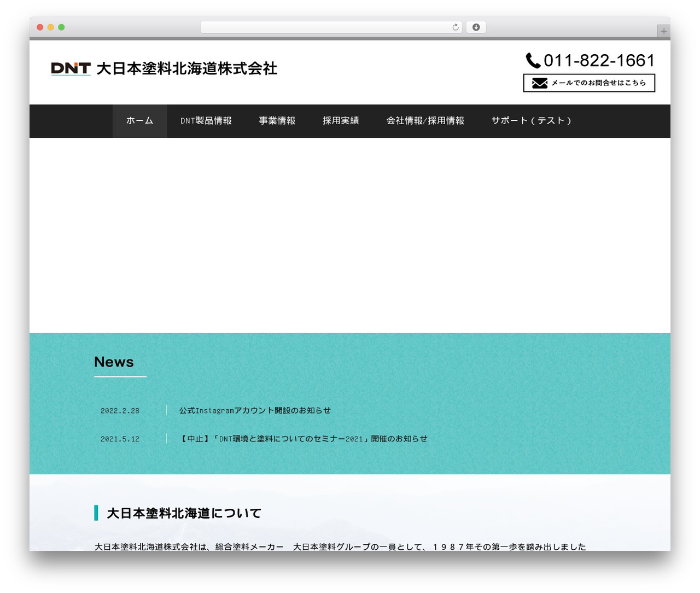Image resolution: width=700 pixels, height=593 pixels.
Task: Focus the browser address bar
Action: [x=331, y=27]
